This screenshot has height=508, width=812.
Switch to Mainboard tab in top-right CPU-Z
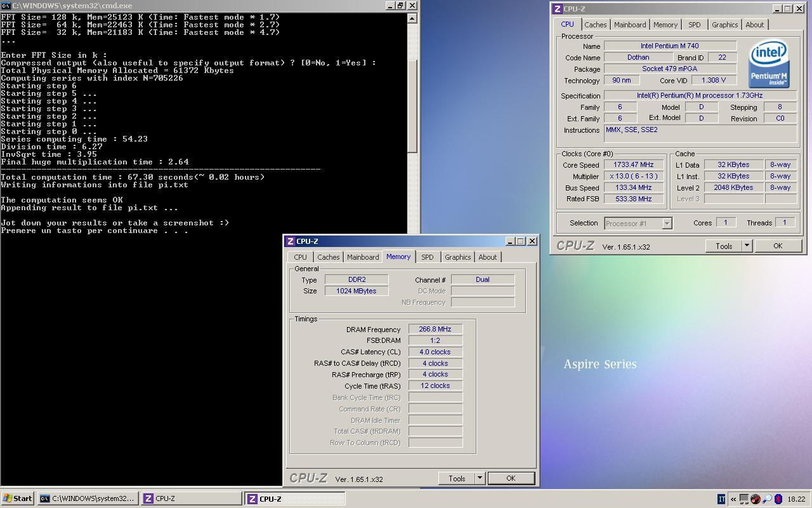630,25
